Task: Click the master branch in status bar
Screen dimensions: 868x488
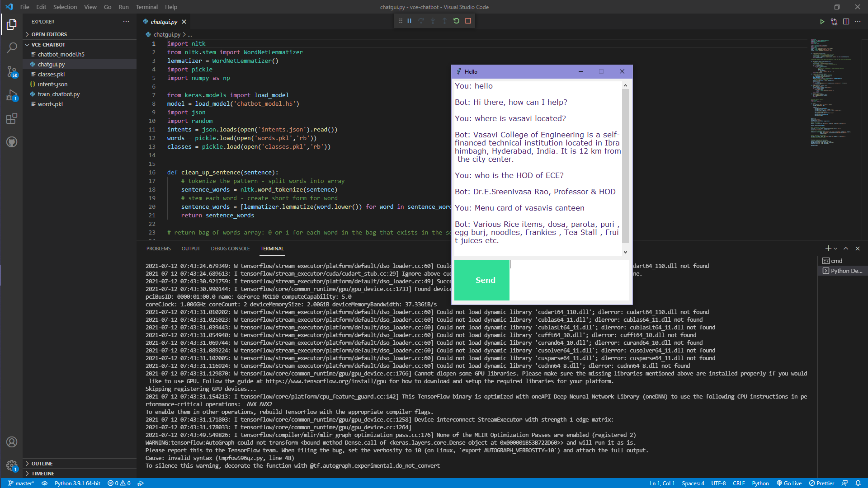Action: click(x=21, y=483)
